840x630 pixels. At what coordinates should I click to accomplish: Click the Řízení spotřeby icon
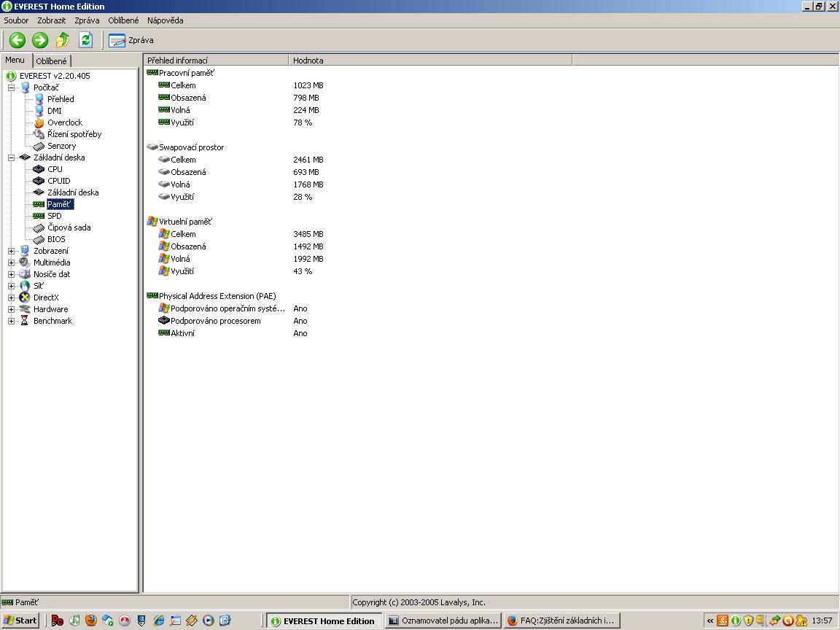pos(39,134)
